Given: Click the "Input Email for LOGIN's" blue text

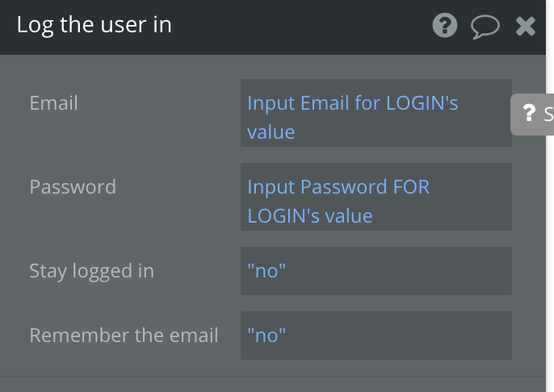Looking at the screenshot, I should point(353,103).
